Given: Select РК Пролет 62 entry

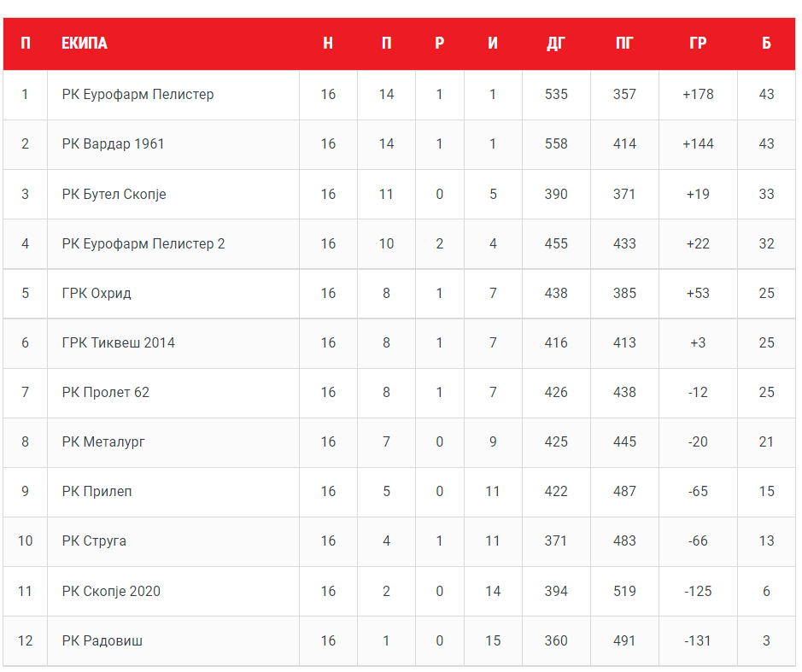Looking at the screenshot, I should (x=105, y=392).
